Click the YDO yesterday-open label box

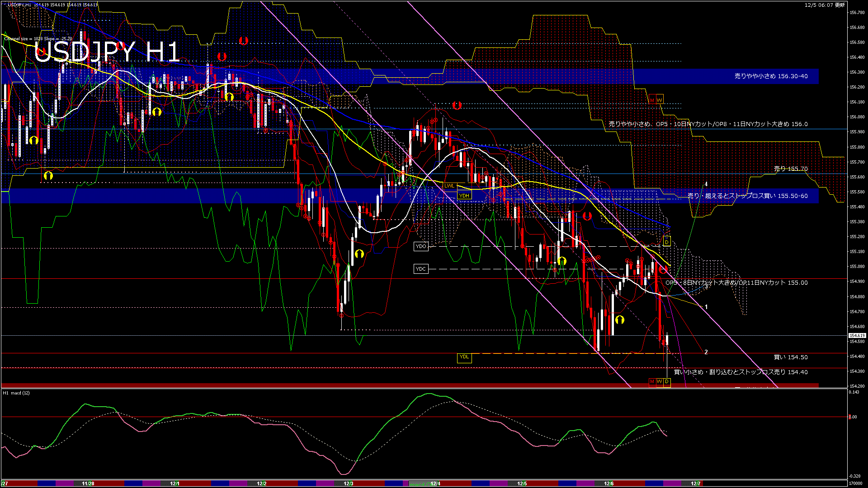point(420,246)
